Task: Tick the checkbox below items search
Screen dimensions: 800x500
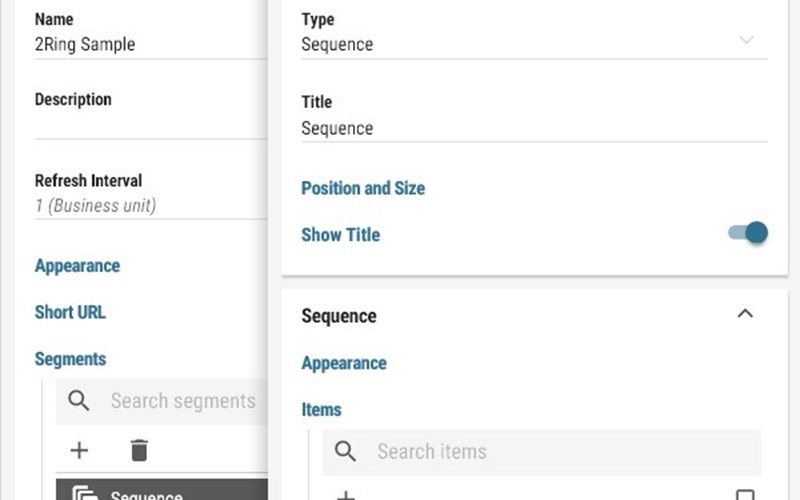Action: click(744, 495)
